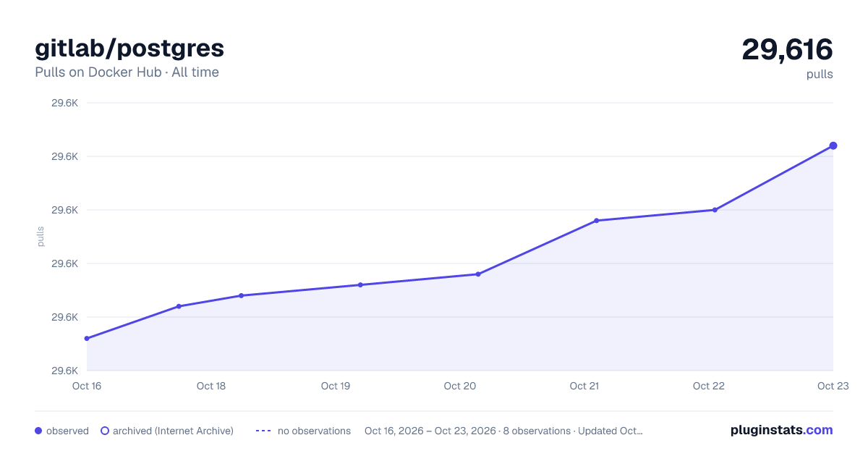868x456 pixels.
Task: Click the rotated 'pulls' y-axis title
Action: click(x=41, y=237)
